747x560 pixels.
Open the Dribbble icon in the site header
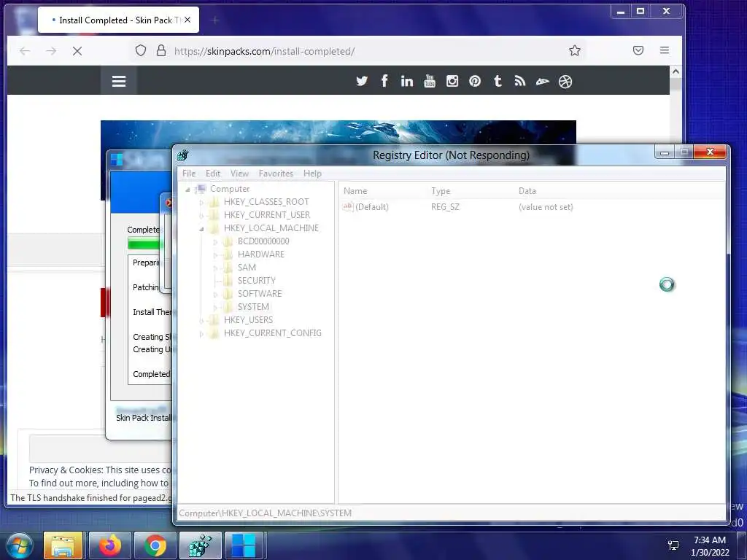(565, 82)
